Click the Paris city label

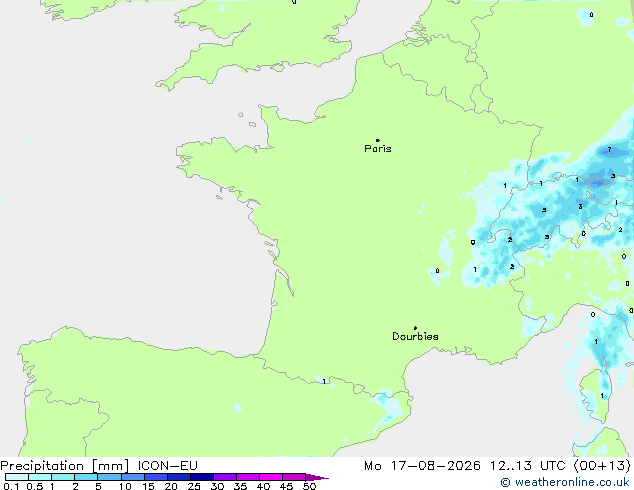(x=378, y=149)
